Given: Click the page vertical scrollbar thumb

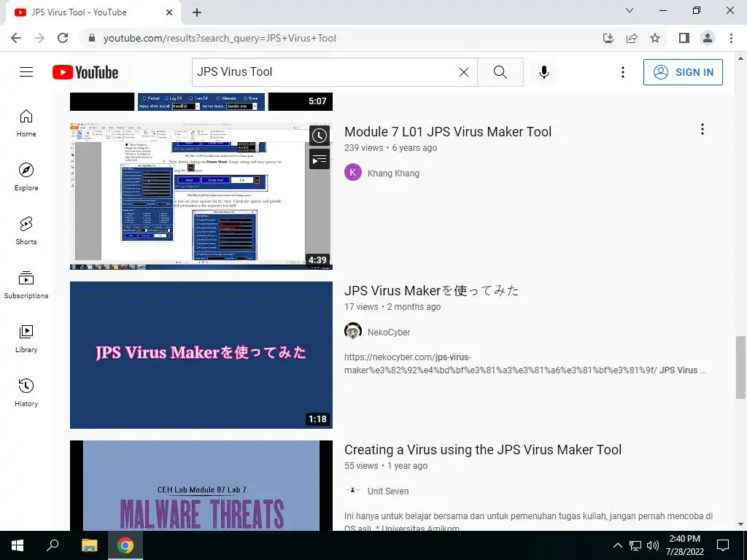Looking at the screenshot, I should pyautogui.click(x=740, y=367).
